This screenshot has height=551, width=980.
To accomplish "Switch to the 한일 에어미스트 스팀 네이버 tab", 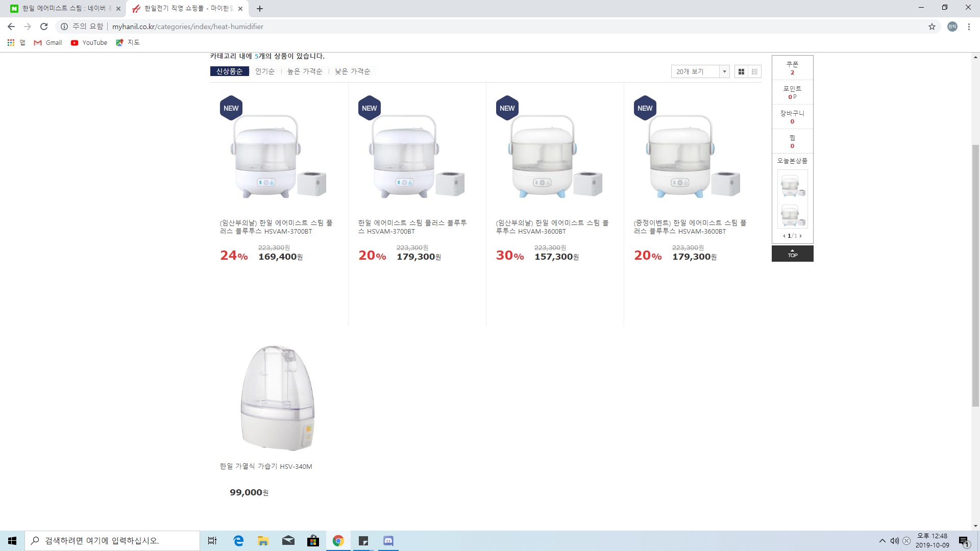I will click(63, 9).
